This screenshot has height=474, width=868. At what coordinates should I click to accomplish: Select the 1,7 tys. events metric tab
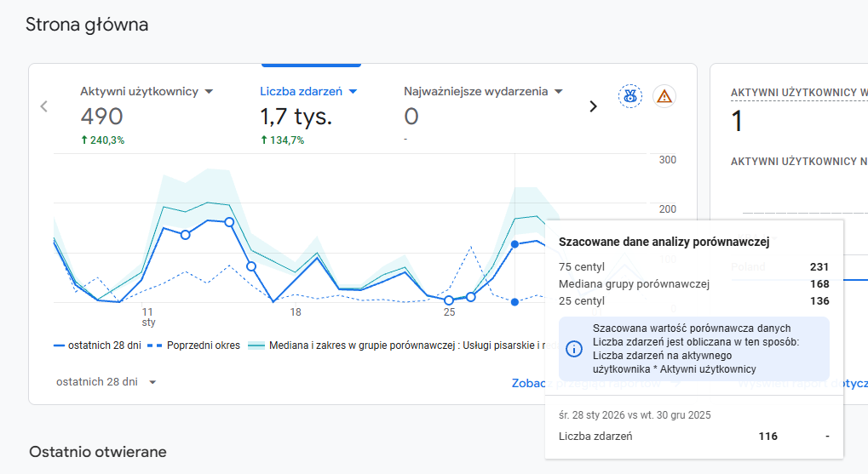pos(296,117)
